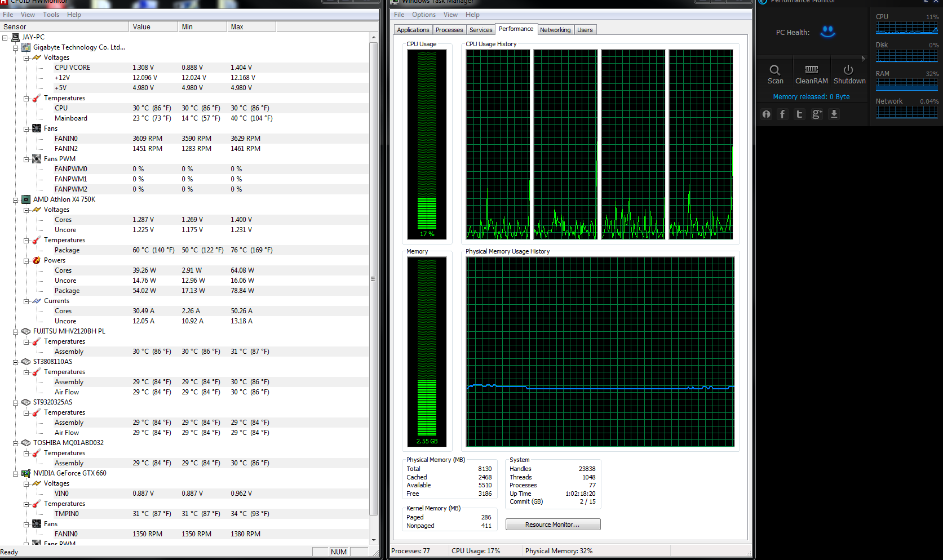Image resolution: width=943 pixels, height=560 pixels.
Task: Open the Tumblr share icon
Action: (799, 114)
